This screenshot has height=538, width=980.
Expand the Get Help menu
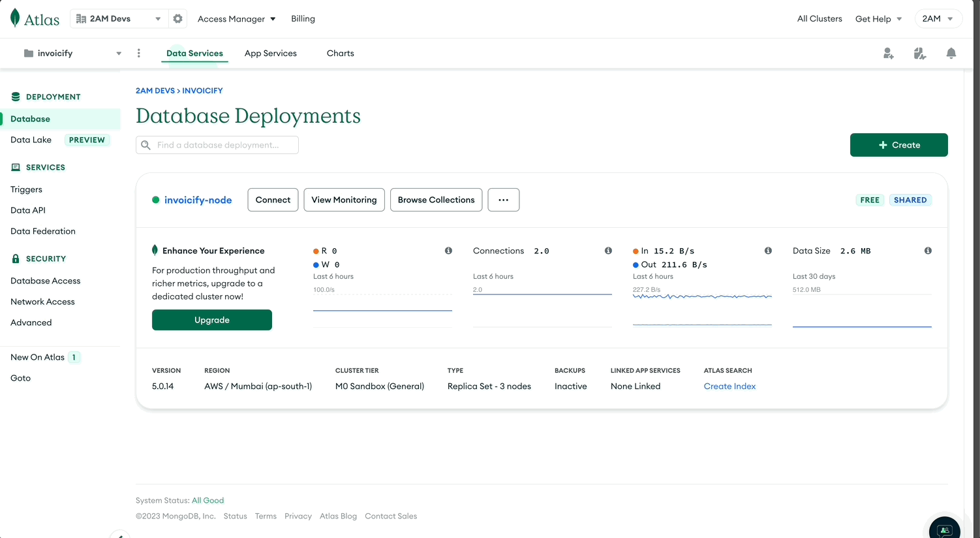pos(878,19)
